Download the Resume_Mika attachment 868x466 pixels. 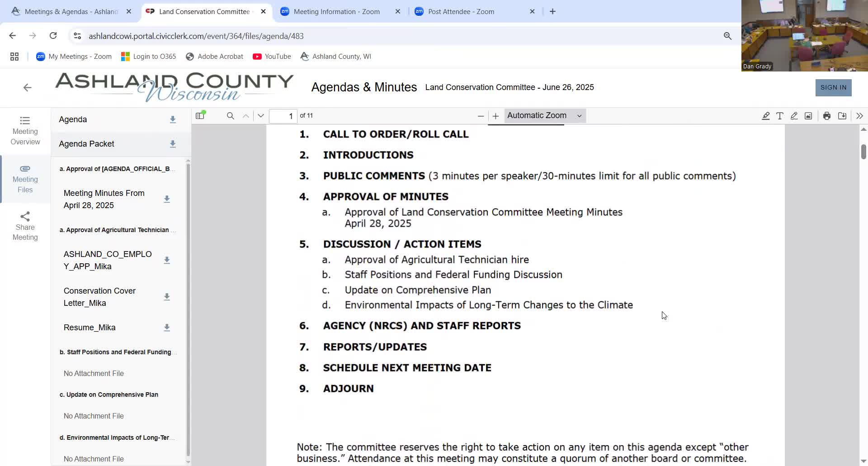tap(167, 327)
